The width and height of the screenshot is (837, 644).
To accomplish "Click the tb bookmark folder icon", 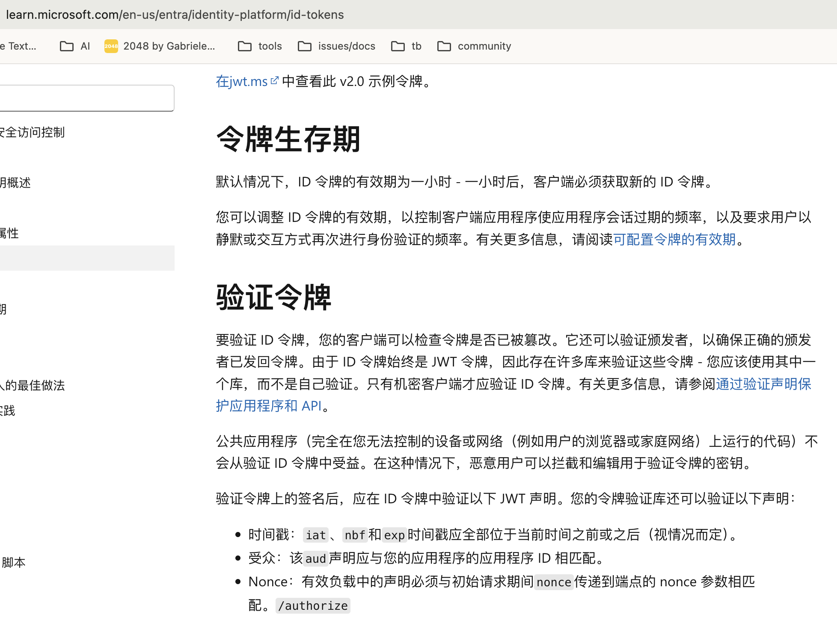I will (x=398, y=46).
